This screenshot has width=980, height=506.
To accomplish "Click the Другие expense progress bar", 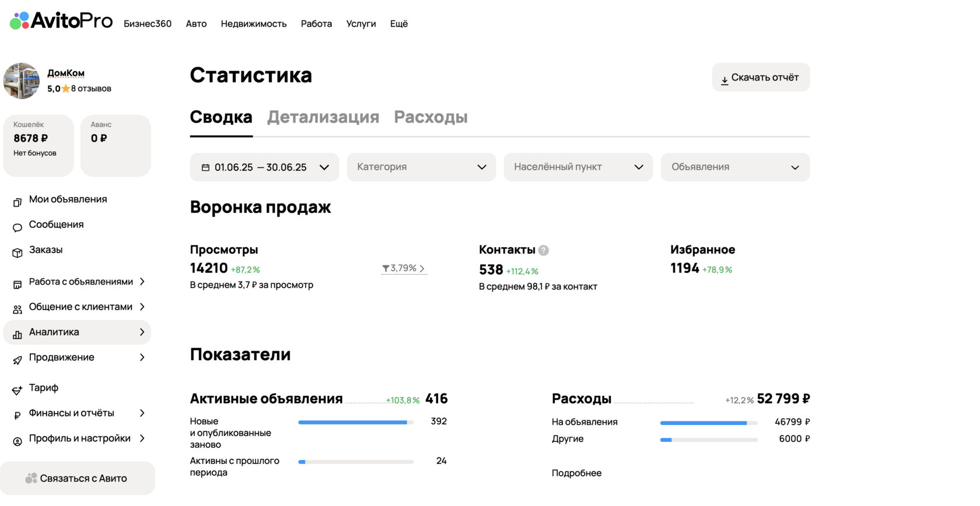I will [x=709, y=440].
